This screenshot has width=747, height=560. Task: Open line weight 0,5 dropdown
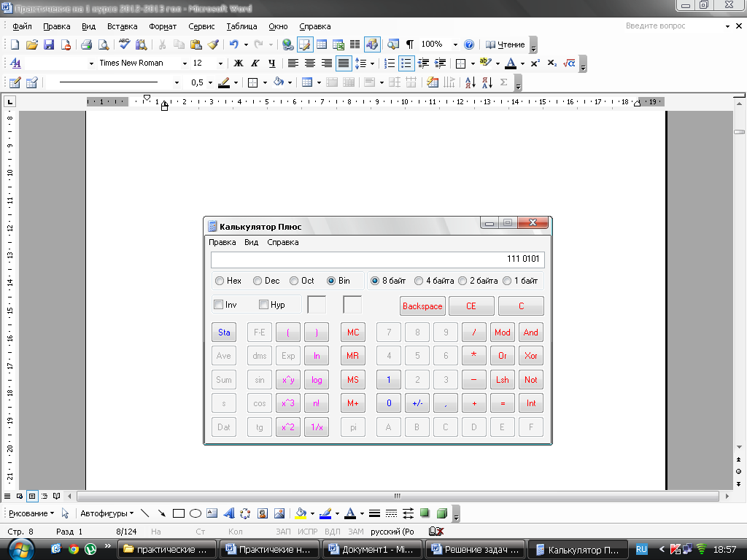(210, 82)
